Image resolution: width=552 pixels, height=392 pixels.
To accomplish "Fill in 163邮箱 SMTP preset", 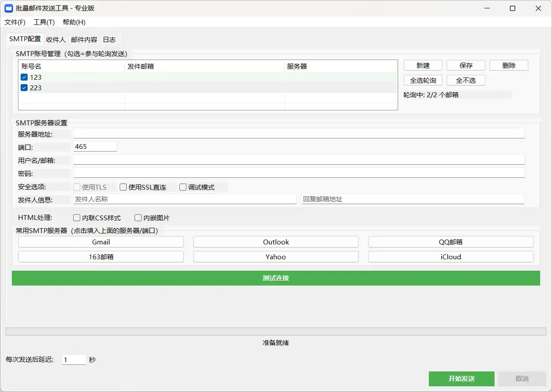I will coord(101,257).
